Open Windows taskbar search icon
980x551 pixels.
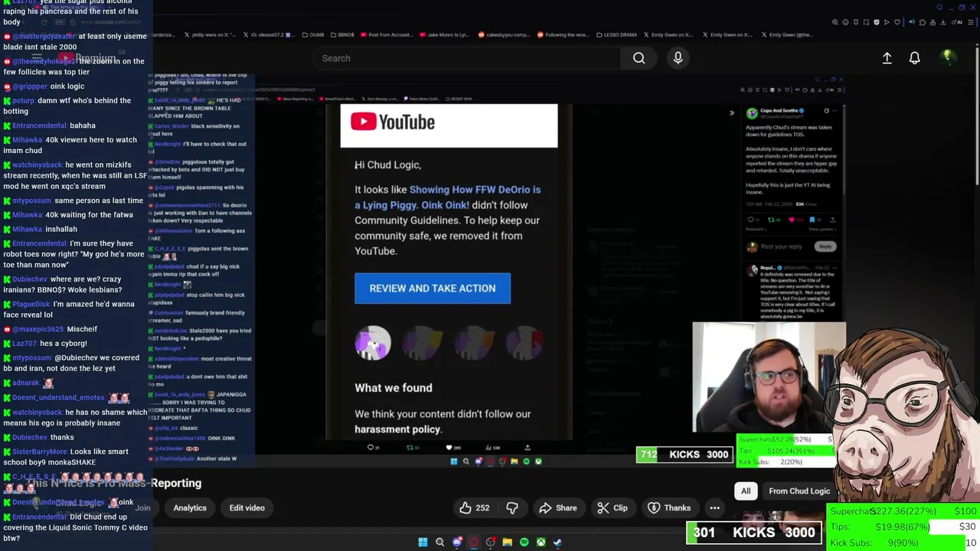click(x=439, y=542)
